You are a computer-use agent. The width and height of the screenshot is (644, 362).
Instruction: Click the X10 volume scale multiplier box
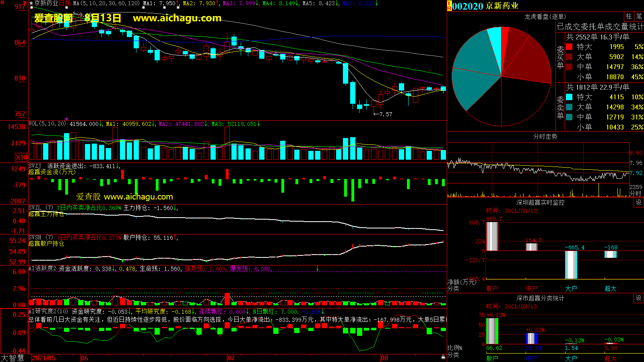click(x=21, y=157)
